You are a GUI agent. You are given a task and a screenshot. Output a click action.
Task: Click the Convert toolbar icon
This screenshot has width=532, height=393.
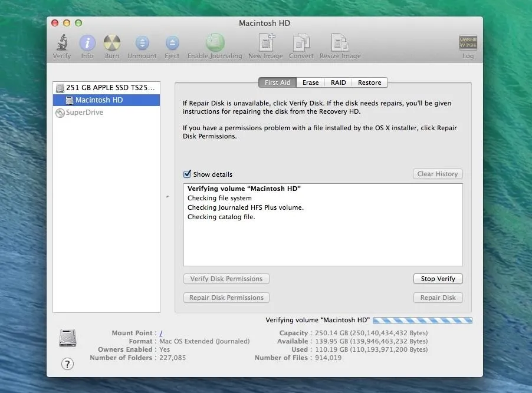301,42
